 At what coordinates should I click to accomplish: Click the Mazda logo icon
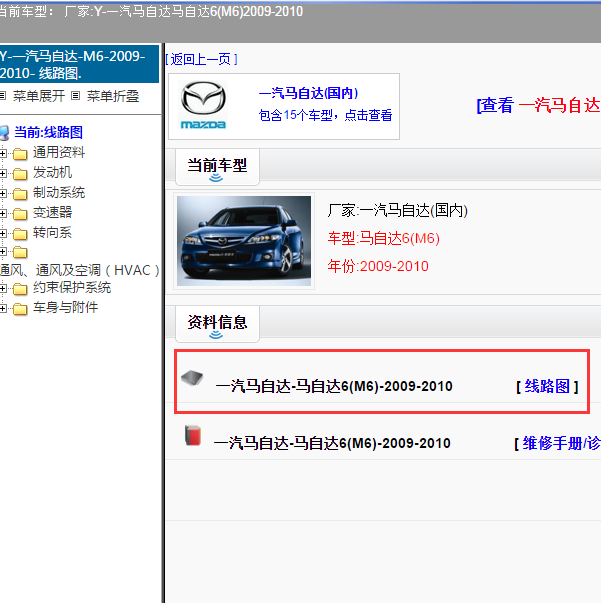coord(204,105)
